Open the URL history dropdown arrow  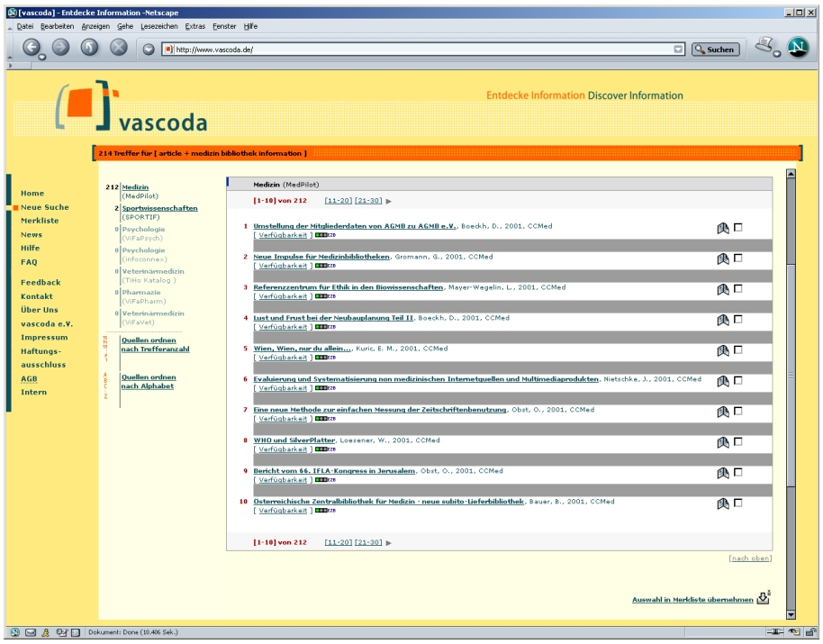coord(678,50)
